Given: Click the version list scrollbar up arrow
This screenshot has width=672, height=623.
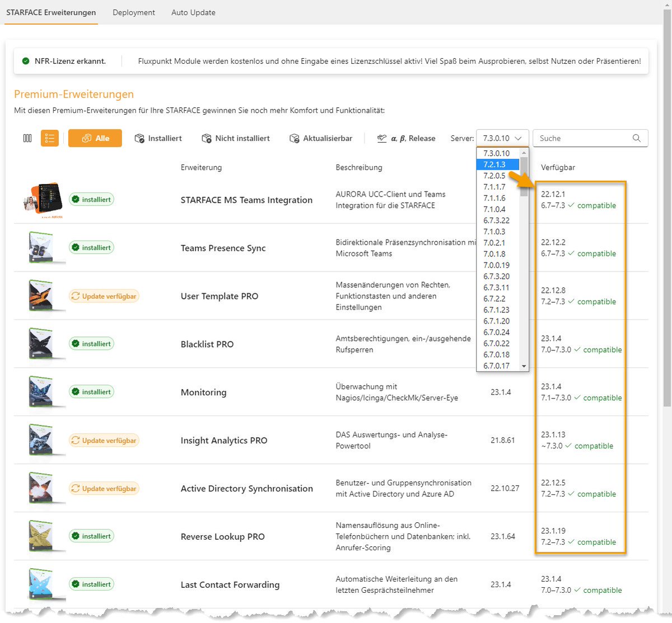Looking at the screenshot, I should [524, 153].
